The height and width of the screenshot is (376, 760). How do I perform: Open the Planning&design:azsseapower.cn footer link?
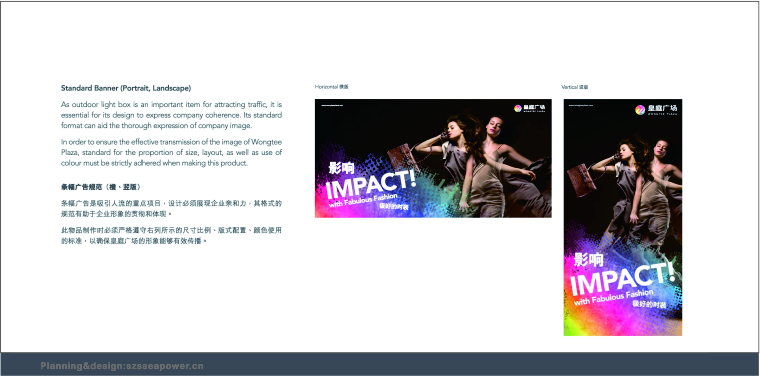[122, 366]
